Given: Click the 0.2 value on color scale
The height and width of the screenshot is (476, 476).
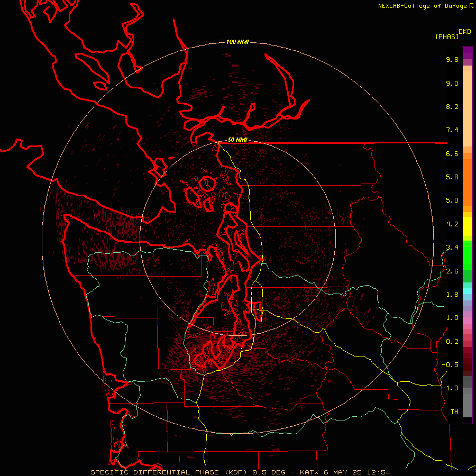Looking at the screenshot, I should tap(452, 342).
